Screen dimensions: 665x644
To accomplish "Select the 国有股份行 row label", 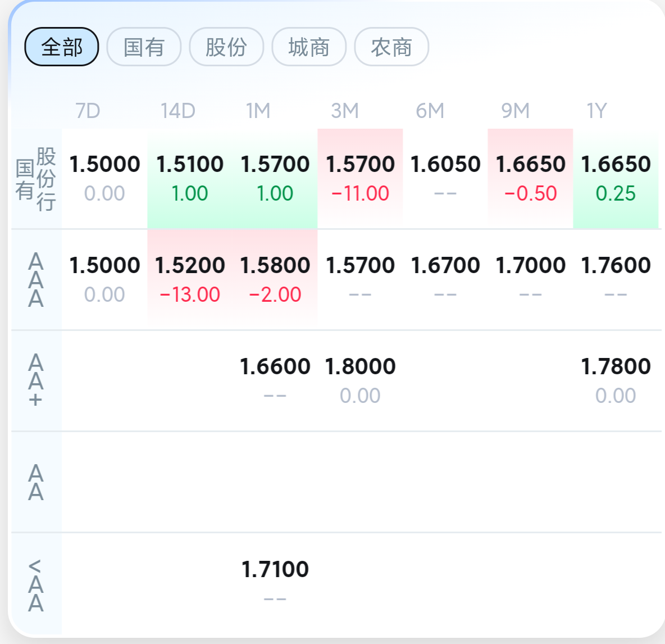I will point(36,179).
